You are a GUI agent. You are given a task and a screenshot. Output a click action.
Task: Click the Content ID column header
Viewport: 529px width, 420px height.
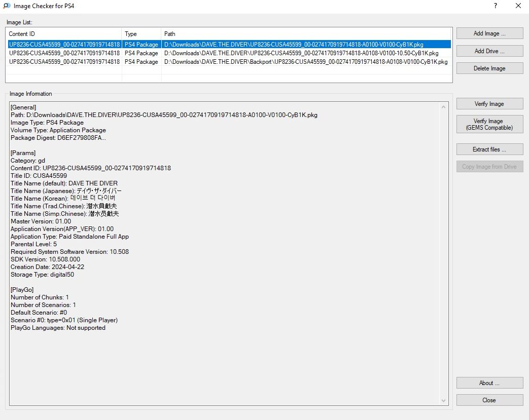[x=64, y=34]
